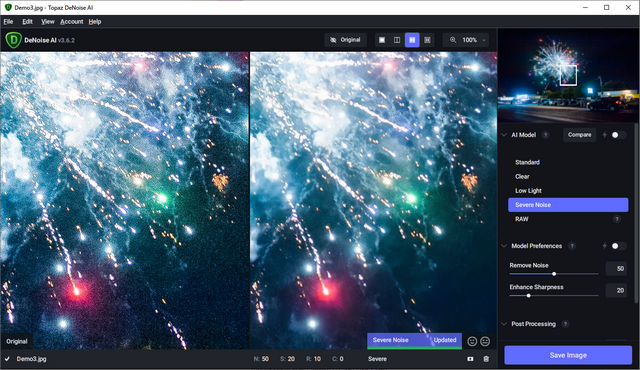Viewport: 640px width, 370px height.
Task: Select the side-by-side view layout icon
Action: coord(412,40)
